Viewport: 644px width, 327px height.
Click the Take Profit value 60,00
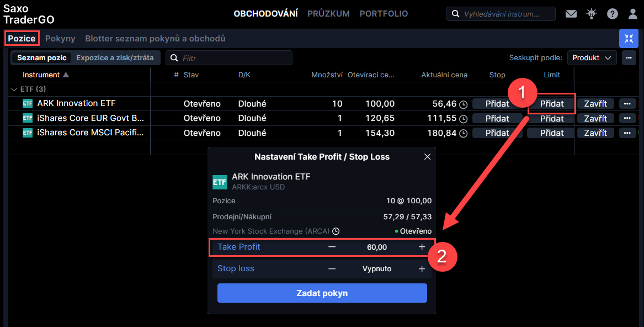(x=376, y=247)
